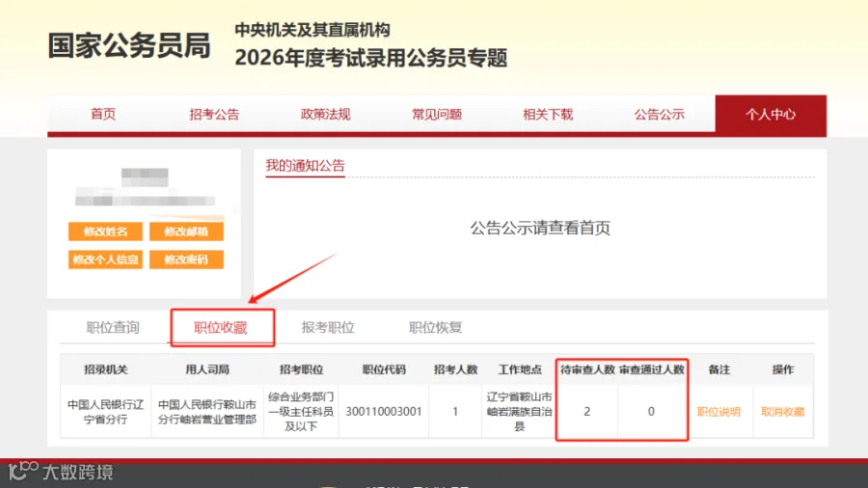The image size is (868, 488).
Task: Switch to the 职位恢复 tab
Action: click(x=436, y=328)
